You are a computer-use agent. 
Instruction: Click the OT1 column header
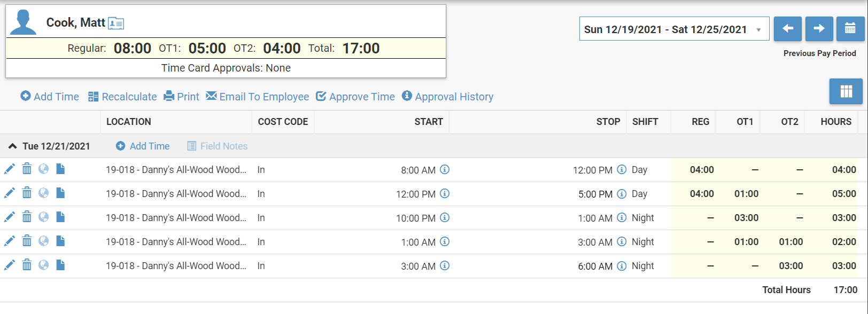click(745, 122)
